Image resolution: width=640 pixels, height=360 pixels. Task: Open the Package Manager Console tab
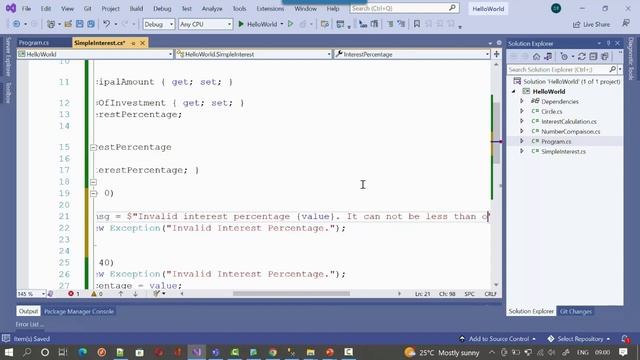tap(79, 311)
